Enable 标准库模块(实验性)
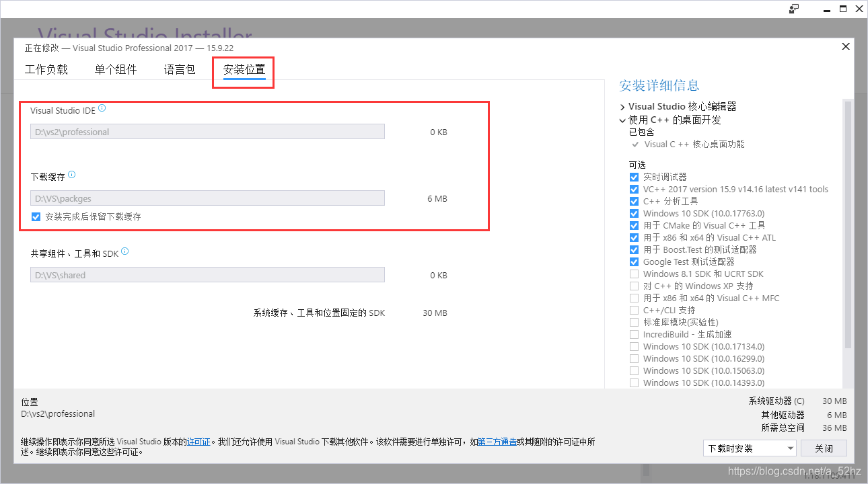Image resolution: width=868 pixels, height=484 pixels. (634, 322)
